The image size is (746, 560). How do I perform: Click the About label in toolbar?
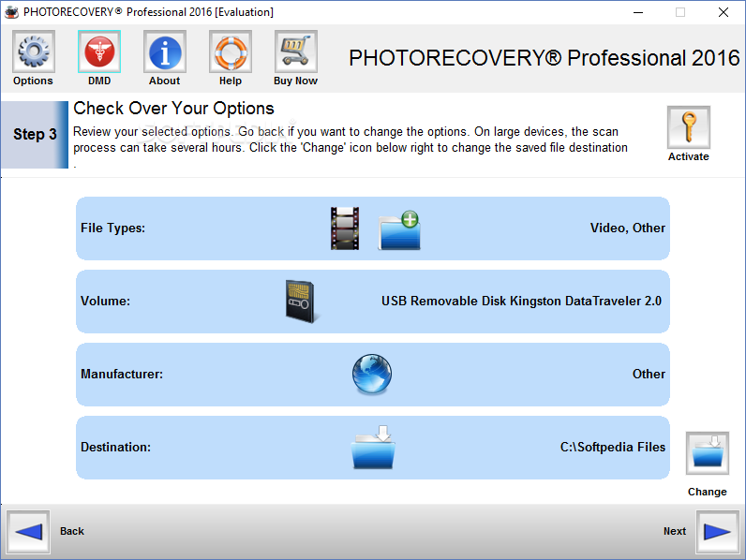tap(165, 81)
